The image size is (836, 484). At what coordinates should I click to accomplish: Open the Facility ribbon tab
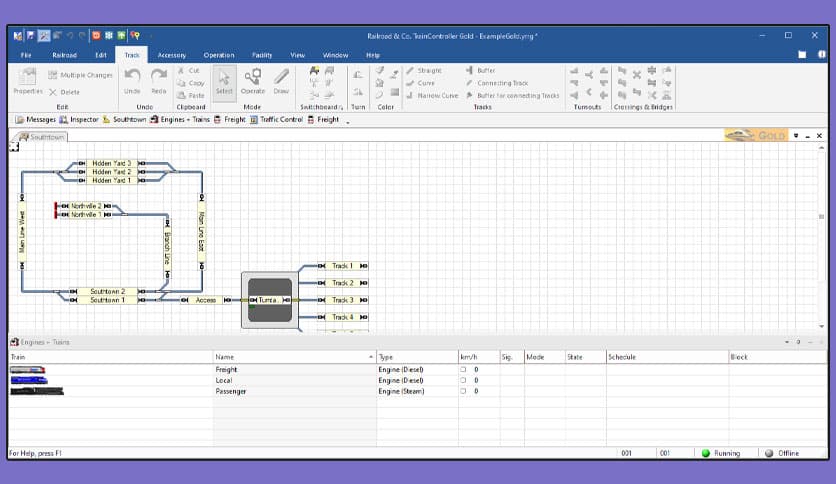pyautogui.click(x=262, y=55)
